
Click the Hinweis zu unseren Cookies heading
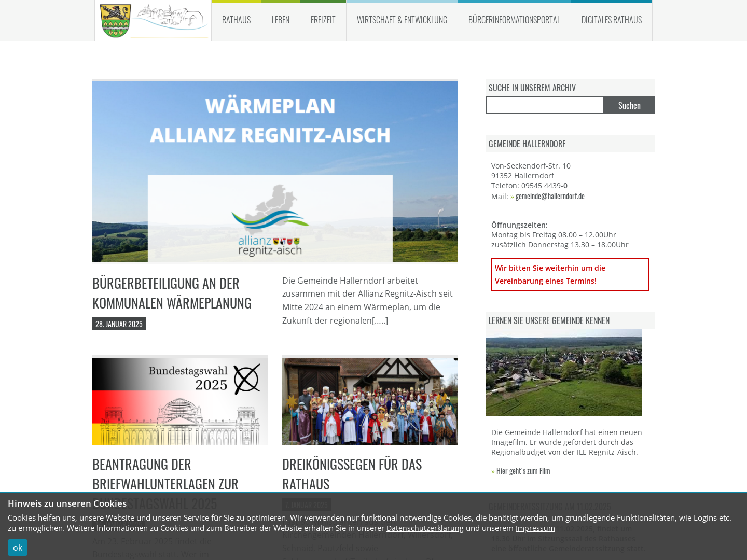(67, 503)
